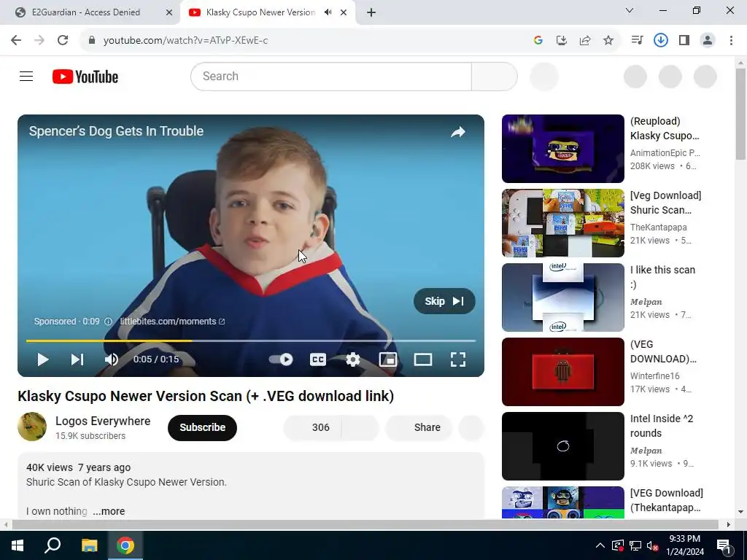Open Google icon in address bar
This screenshot has width=747, height=560.
tap(538, 40)
